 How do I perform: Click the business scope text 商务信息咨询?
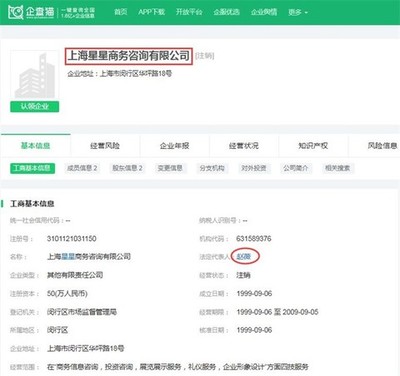point(77,367)
